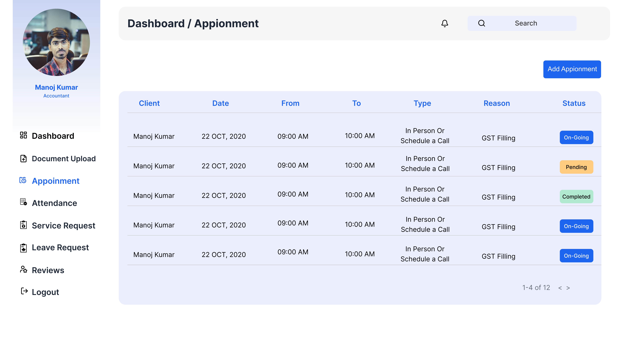This screenshot has width=644, height=344.
Task: Open the Attendance menu item
Action: 54,203
